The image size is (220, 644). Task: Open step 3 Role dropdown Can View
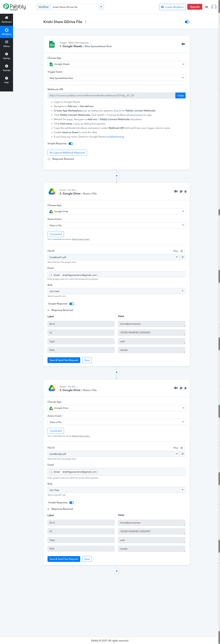(x=116, y=490)
